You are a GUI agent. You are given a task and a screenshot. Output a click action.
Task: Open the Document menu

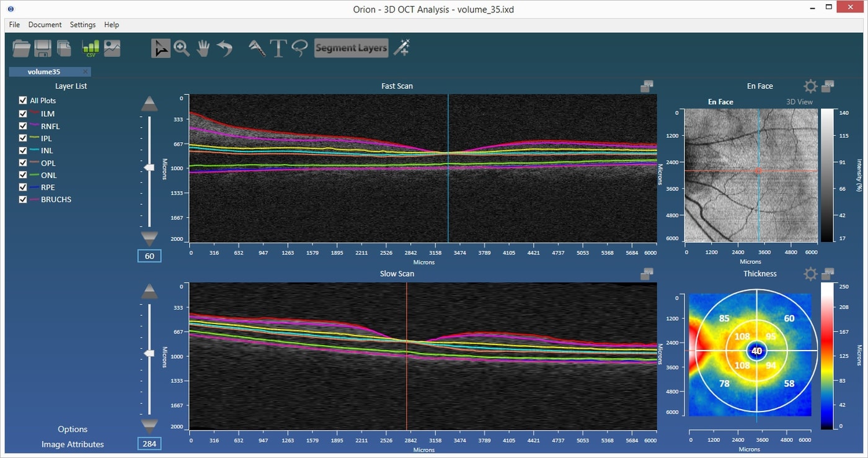(x=45, y=25)
